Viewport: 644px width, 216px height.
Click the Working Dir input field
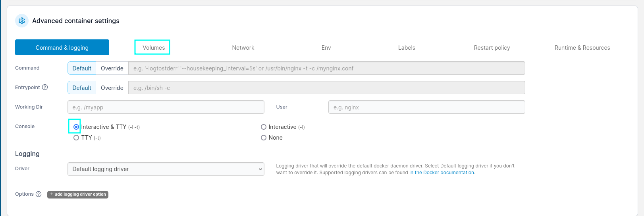[166, 107]
